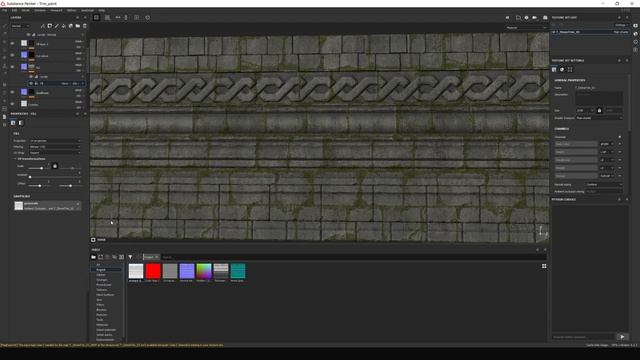
Task: Open the Edit menu
Action: [x=14, y=10]
